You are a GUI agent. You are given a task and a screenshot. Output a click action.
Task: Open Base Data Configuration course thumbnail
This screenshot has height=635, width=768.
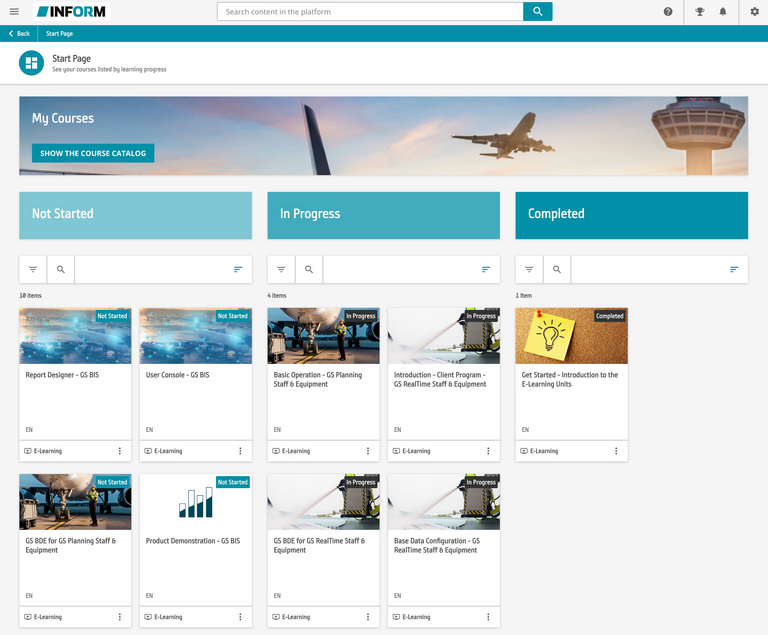(x=444, y=502)
